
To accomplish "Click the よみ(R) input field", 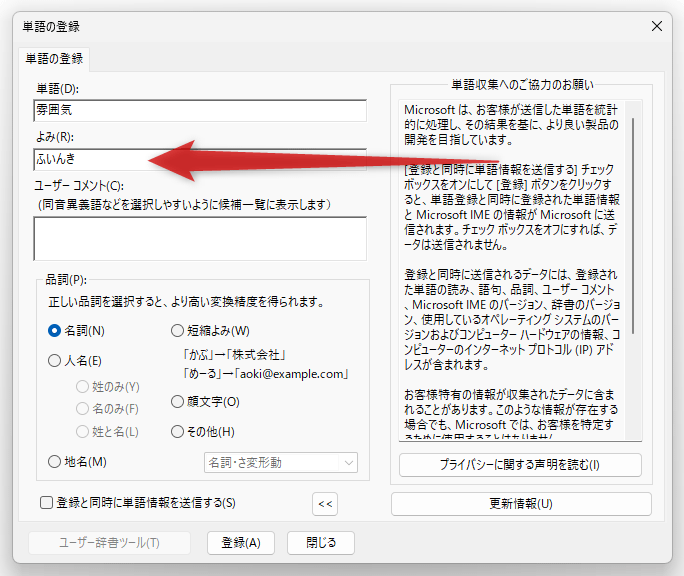I will 200,159.
